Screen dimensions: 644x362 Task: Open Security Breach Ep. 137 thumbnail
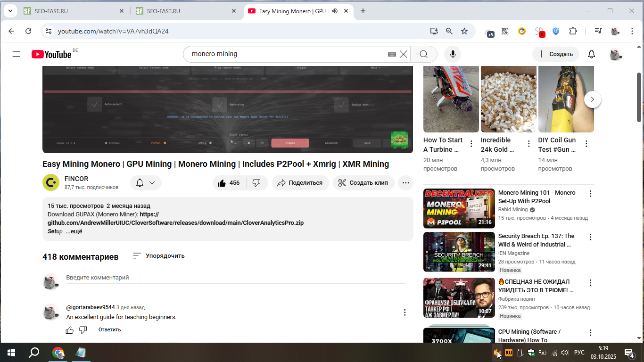[x=459, y=252]
